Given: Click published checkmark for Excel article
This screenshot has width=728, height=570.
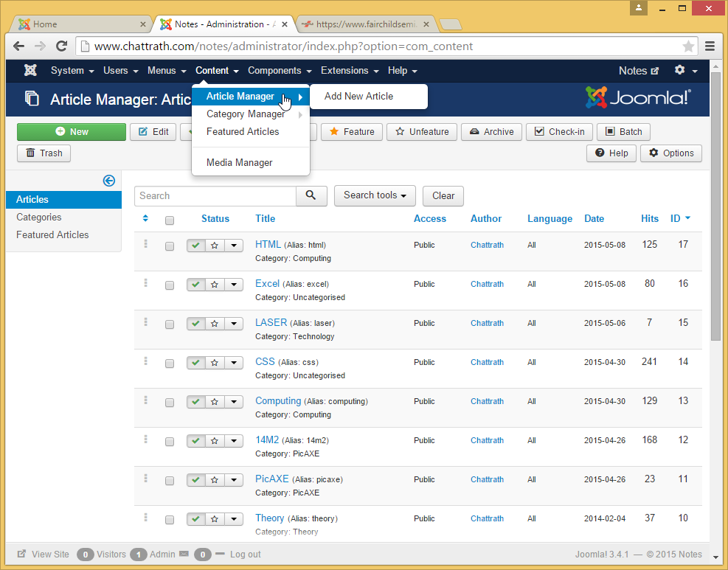Looking at the screenshot, I should (x=195, y=285).
